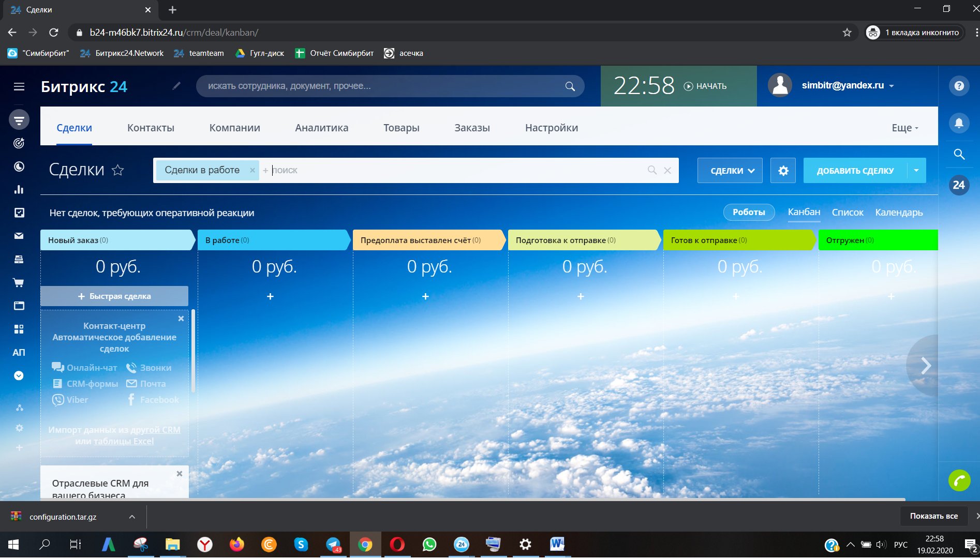Open the clock icon in left sidebar
This screenshot has width=980, height=559.
point(19,167)
